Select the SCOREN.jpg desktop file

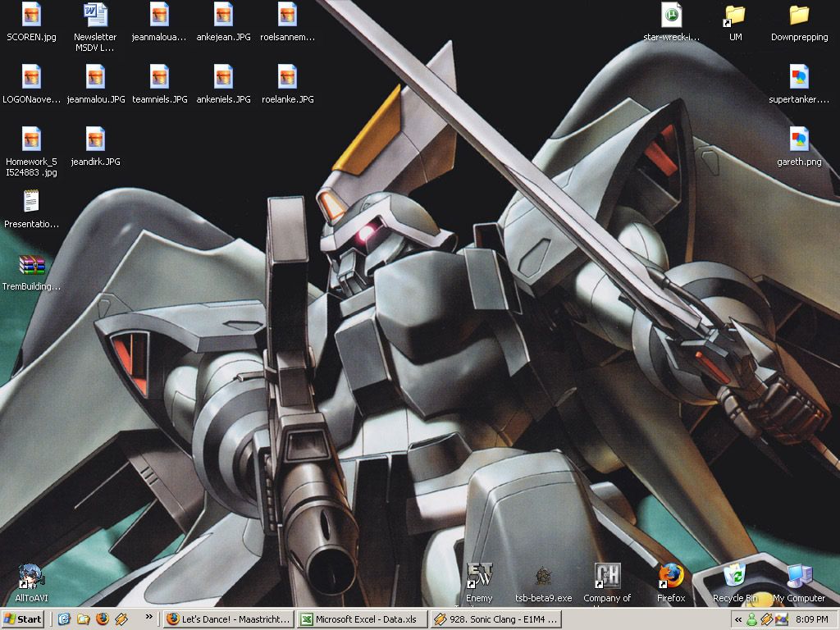point(31,21)
